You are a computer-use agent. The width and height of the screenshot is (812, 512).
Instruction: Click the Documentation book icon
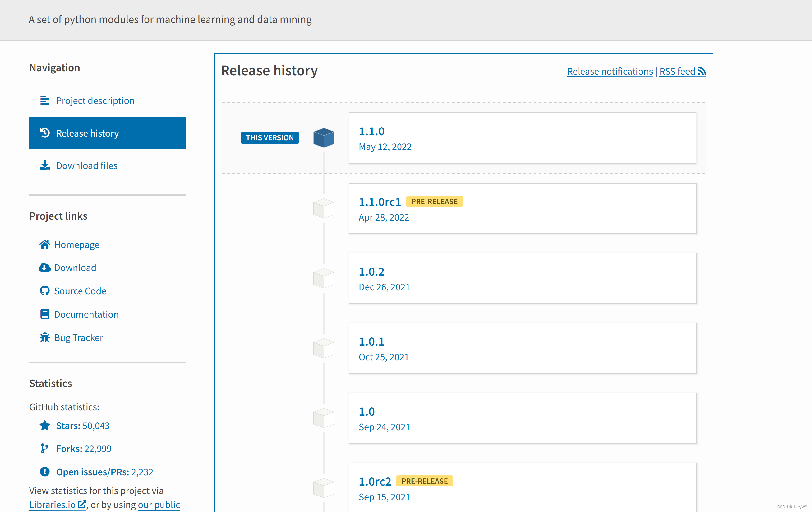[x=44, y=314]
